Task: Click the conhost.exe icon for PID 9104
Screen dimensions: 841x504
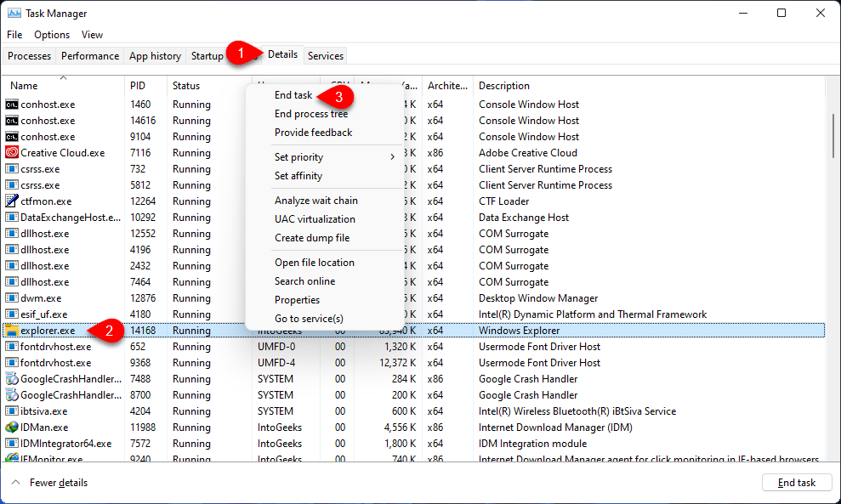Action: [x=11, y=137]
